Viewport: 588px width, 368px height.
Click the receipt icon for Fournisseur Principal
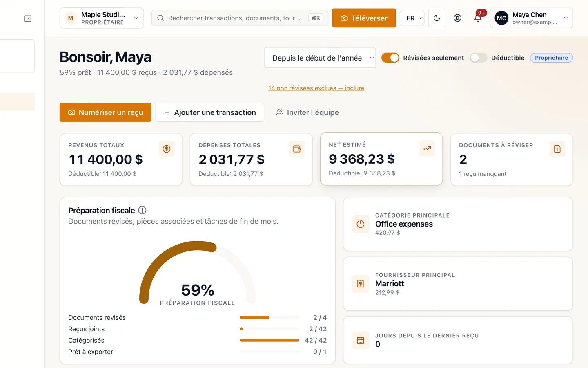(x=361, y=284)
